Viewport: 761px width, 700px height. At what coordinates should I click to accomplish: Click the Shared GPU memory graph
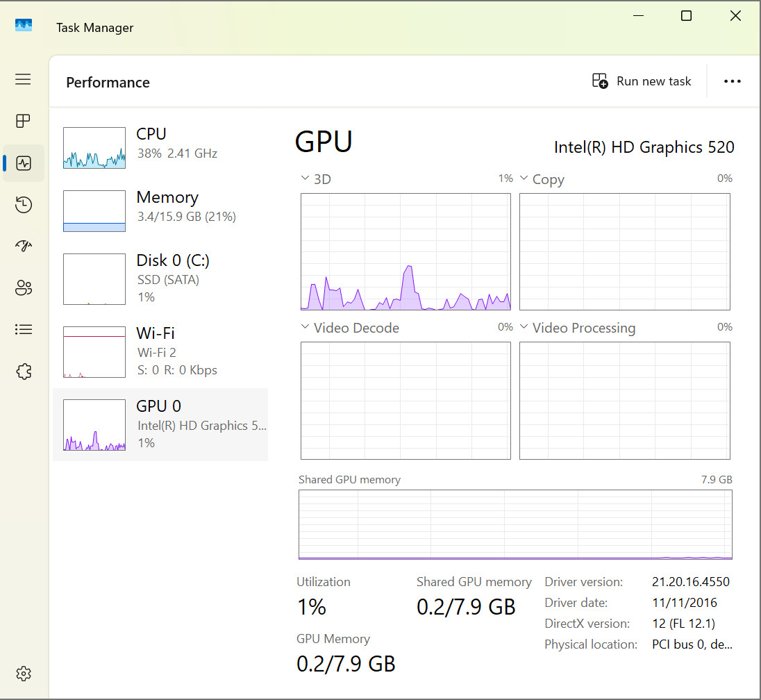[515, 524]
